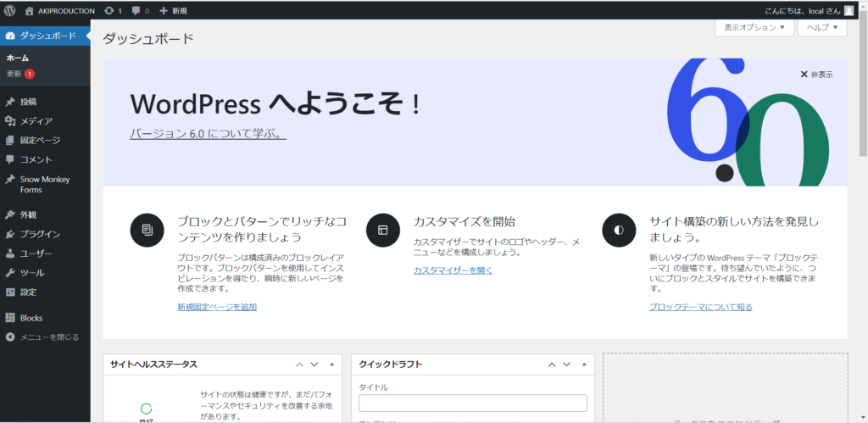Click the コメント bubble icon in sidebar

pyautogui.click(x=10, y=159)
